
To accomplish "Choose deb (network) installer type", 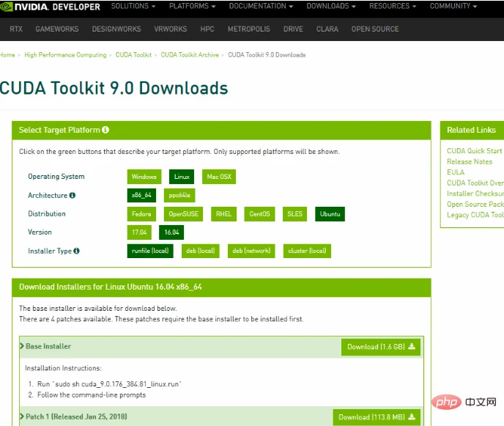I will (251, 251).
